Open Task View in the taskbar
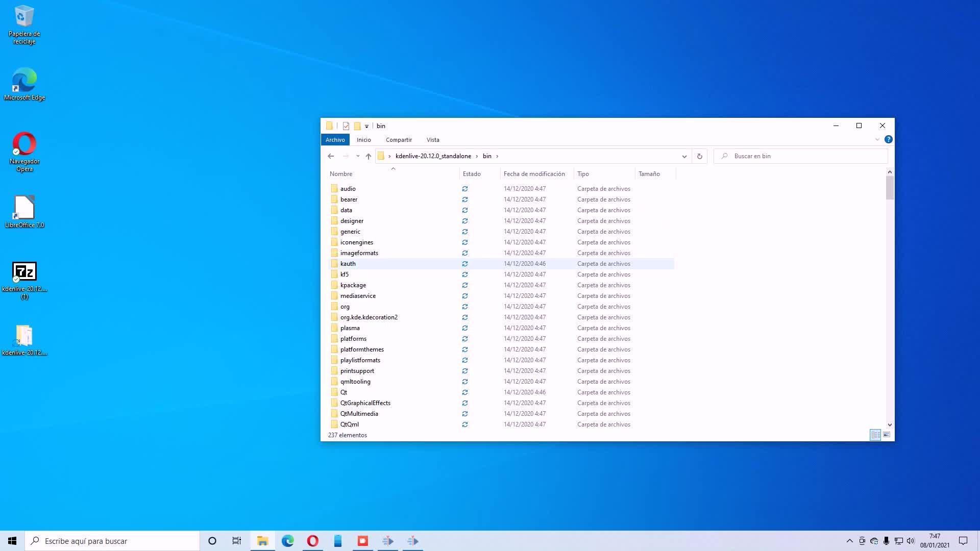This screenshot has height=551, width=980. (x=236, y=541)
